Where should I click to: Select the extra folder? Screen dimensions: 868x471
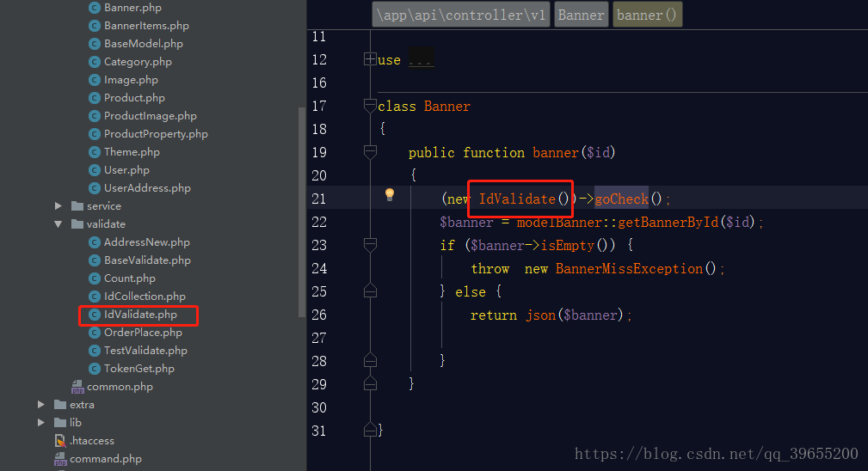click(x=82, y=405)
